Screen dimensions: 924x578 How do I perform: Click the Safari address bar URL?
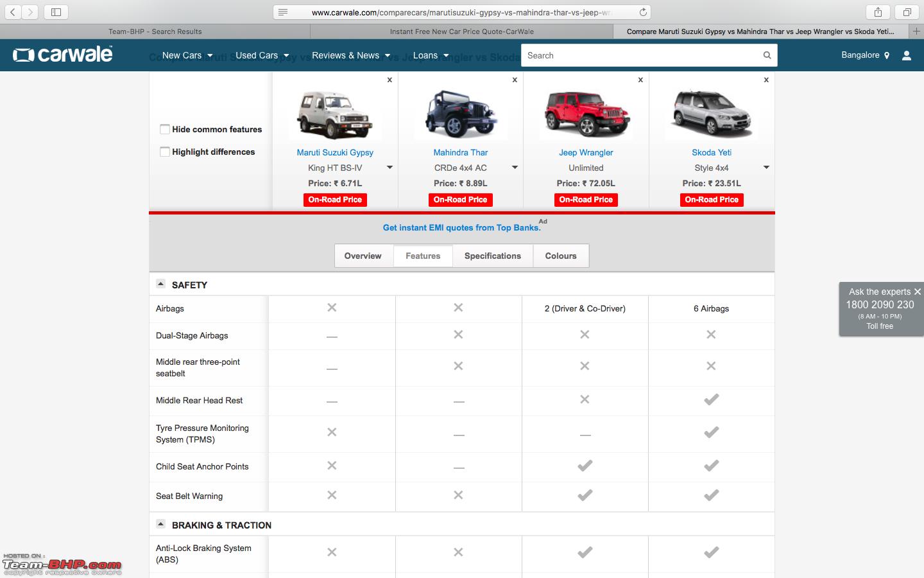[461, 12]
